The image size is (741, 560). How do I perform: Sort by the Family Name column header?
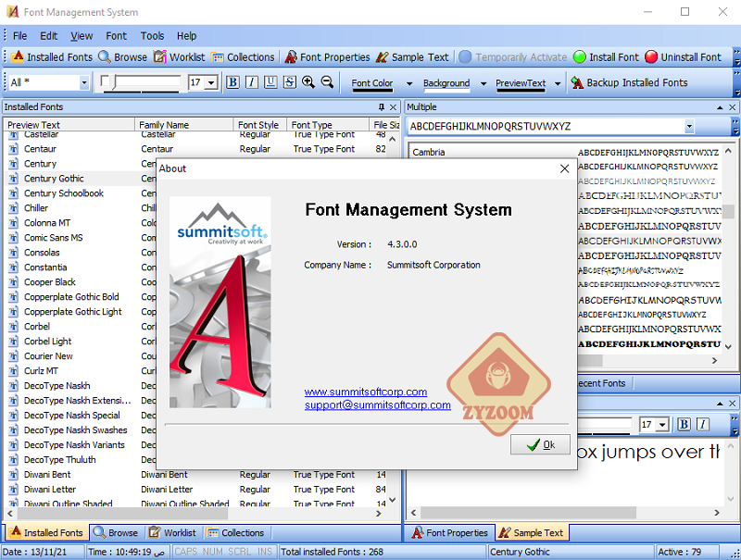tap(183, 125)
